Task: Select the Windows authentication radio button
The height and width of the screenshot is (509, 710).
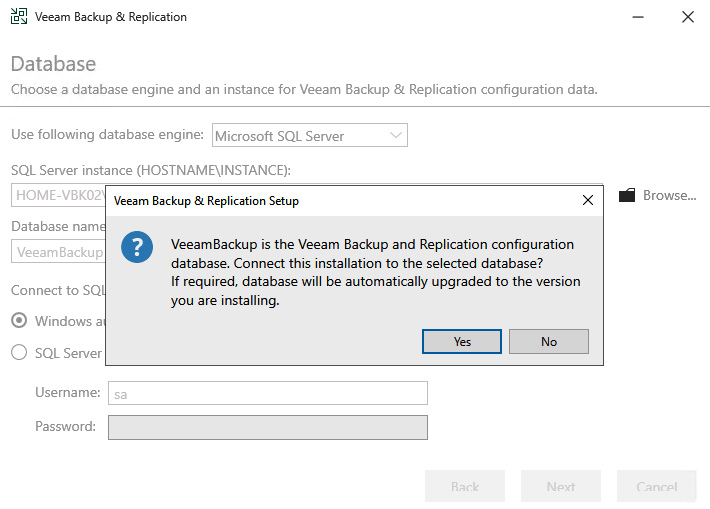Action: coord(19,321)
